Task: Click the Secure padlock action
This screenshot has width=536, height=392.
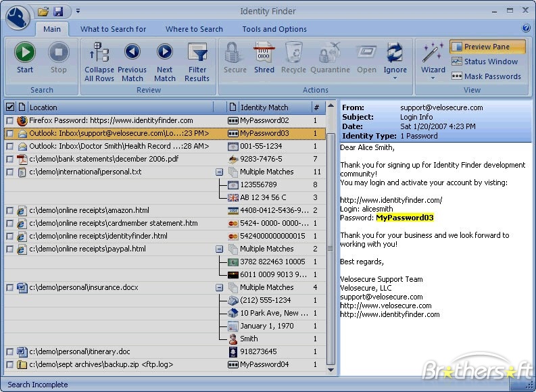Action: tap(235, 52)
